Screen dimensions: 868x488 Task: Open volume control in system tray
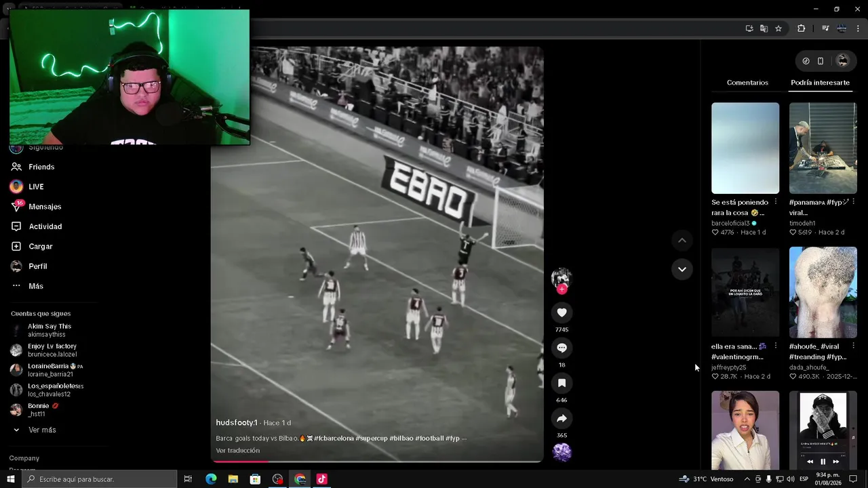[x=790, y=479]
